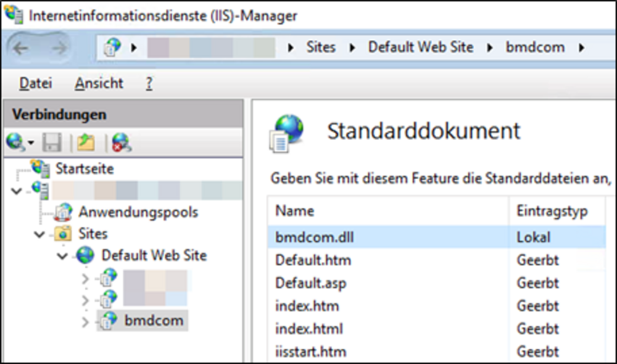Click Sites in the address breadcrumb
Image resolution: width=617 pixels, height=364 pixels.
(x=321, y=47)
